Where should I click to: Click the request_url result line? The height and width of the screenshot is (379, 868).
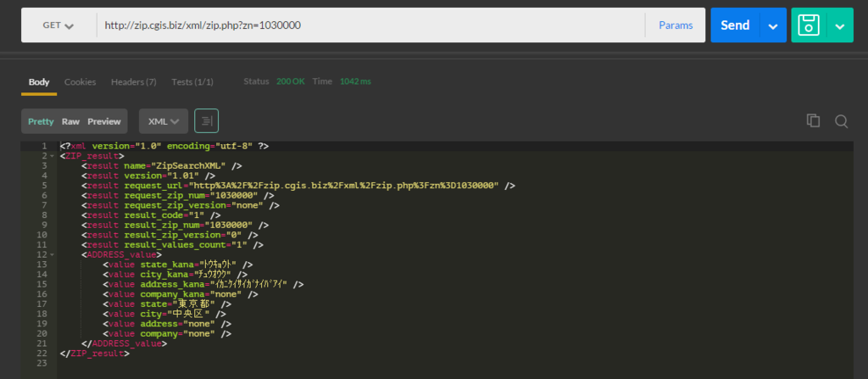(x=298, y=186)
